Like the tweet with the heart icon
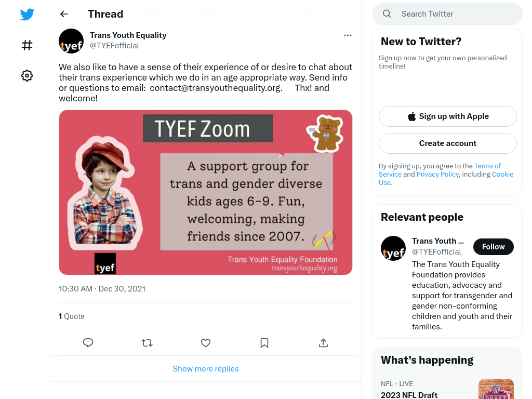 [206, 343]
